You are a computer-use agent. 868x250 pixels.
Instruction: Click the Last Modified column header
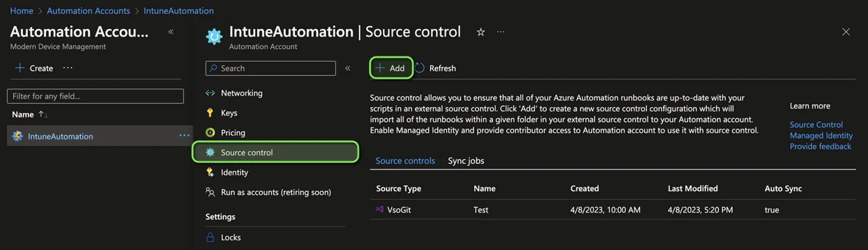692,188
